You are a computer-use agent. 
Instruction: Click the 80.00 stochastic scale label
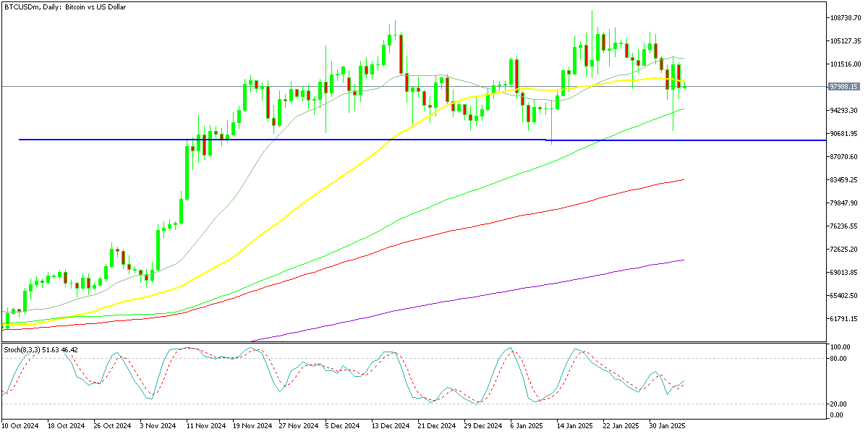coord(838,357)
